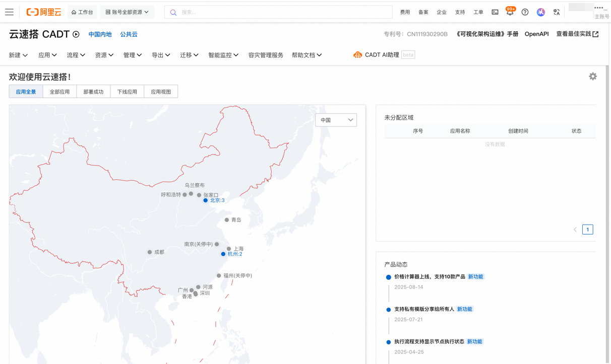Open the 工作台 home button
Viewport: 611px width, 364px height.
pyautogui.click(x=82, y=12)
